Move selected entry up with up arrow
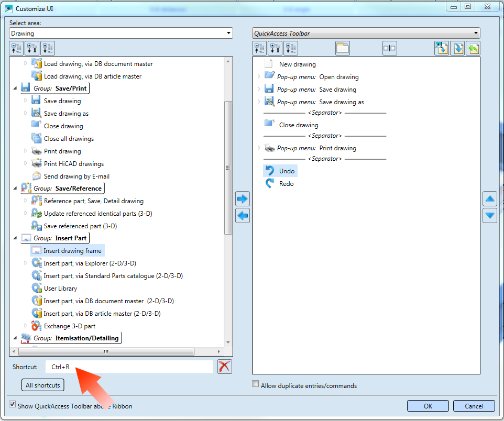Screen dimensions: 504x421 [490, 199]
